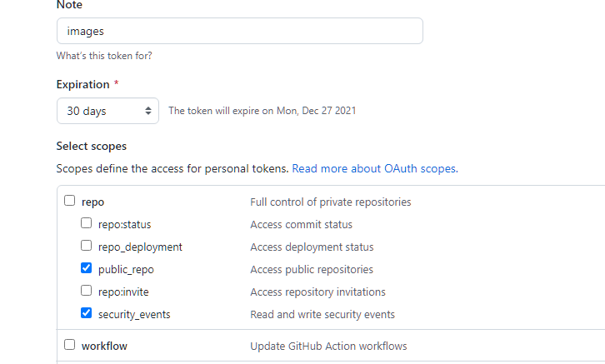This screenshot has width=605, height=364.
Task: Tick the repo_deployment checkbox
Action: (86, 247)
